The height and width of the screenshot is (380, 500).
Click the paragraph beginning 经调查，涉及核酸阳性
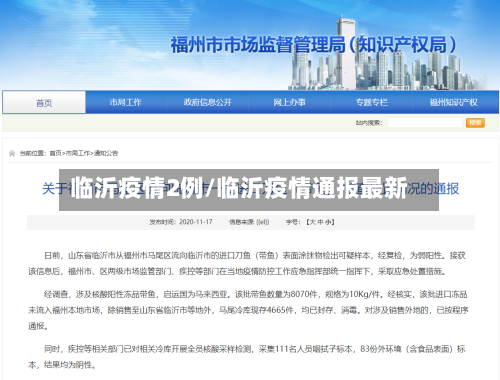248,310
